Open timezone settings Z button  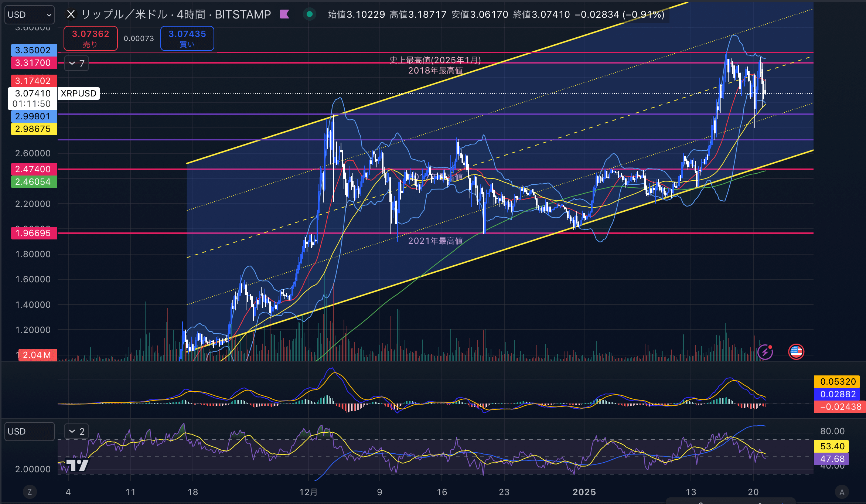30,492
